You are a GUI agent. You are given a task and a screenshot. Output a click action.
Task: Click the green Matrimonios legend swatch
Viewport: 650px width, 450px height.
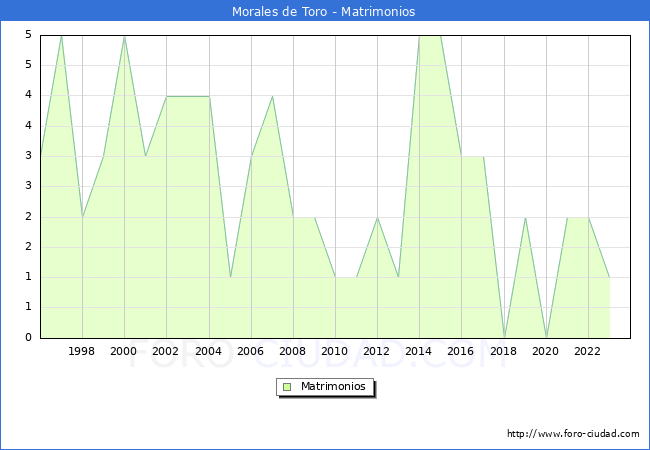[286, 386]
